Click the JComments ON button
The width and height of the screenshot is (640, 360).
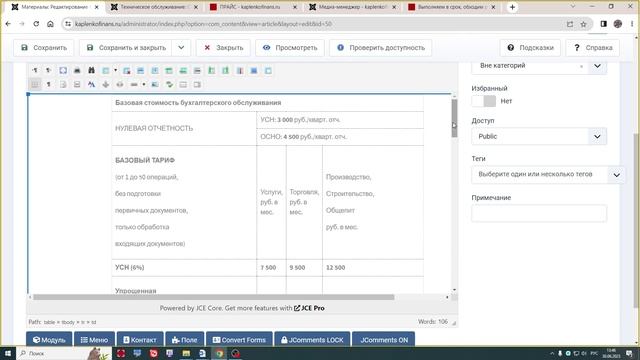point(384,340)
